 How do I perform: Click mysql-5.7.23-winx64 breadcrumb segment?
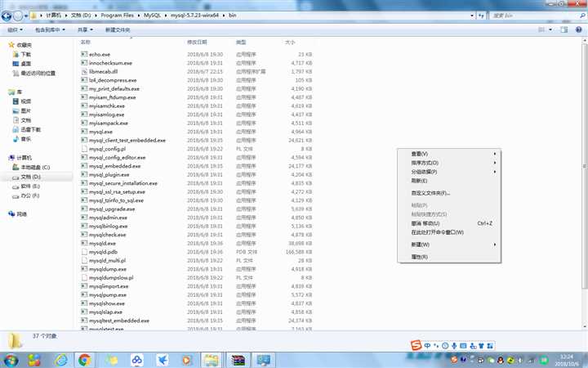pos(194,16)
